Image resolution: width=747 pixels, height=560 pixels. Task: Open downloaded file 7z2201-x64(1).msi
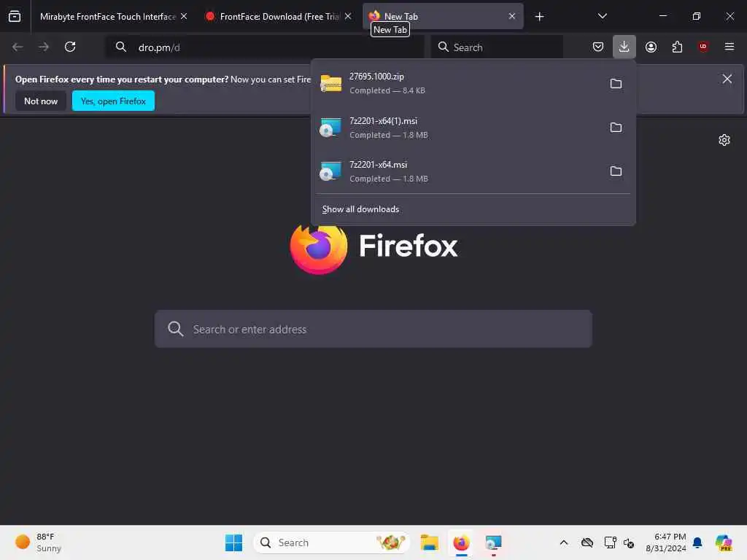click(457, 128)
